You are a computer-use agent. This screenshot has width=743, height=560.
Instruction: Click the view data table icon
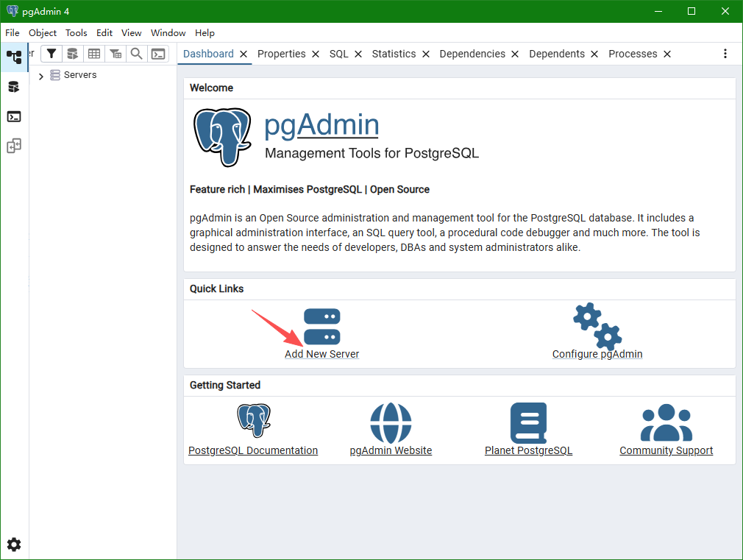[94, 54]
